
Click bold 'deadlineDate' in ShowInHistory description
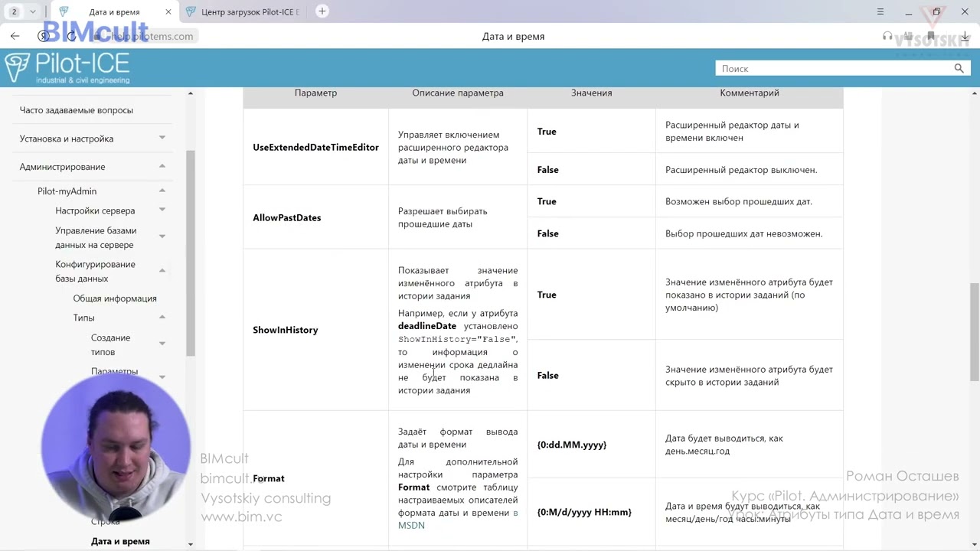click(x=427, y=326)
